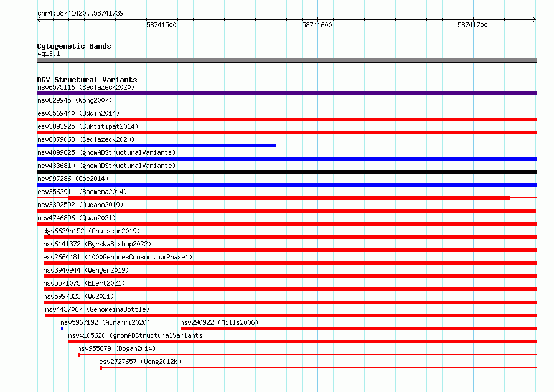This screenshot has height=392, width=554.
Task: Click the gray 4q13.1 cytoband bar
Action: click(286, 60)
